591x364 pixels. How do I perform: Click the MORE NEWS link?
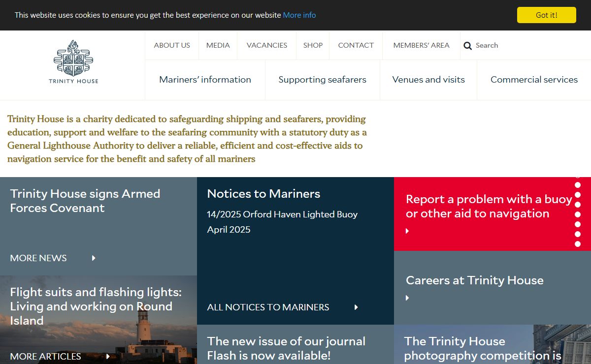click(x=38, y=258)
